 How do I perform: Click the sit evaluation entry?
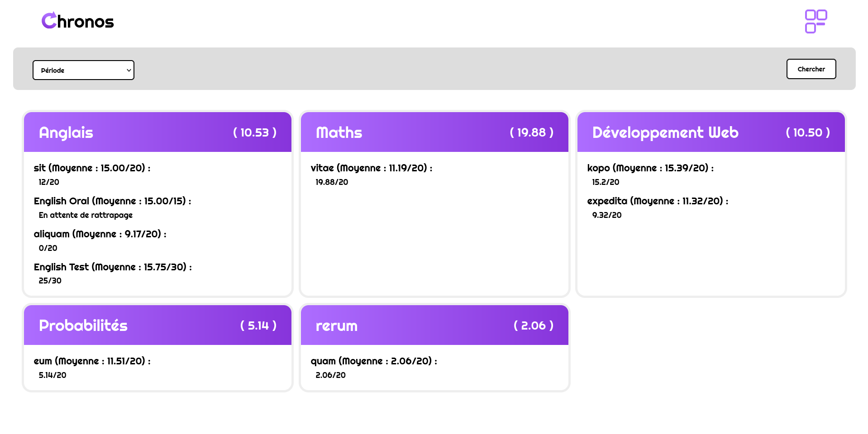pos(92,168)
